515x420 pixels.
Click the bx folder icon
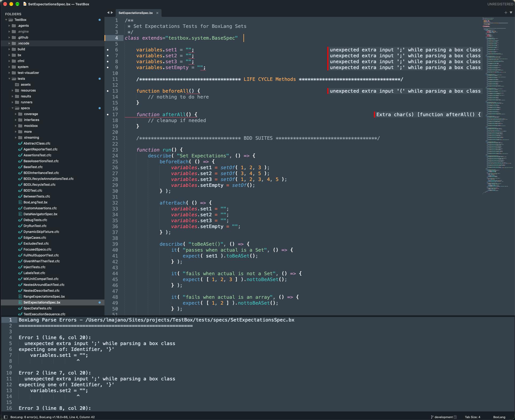click(x=14, y=55)
